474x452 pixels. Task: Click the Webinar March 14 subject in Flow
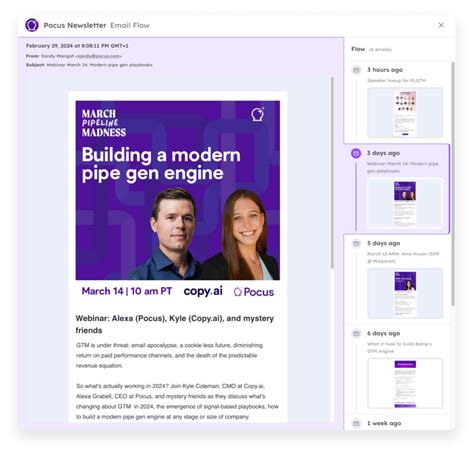tap(403, 167)
